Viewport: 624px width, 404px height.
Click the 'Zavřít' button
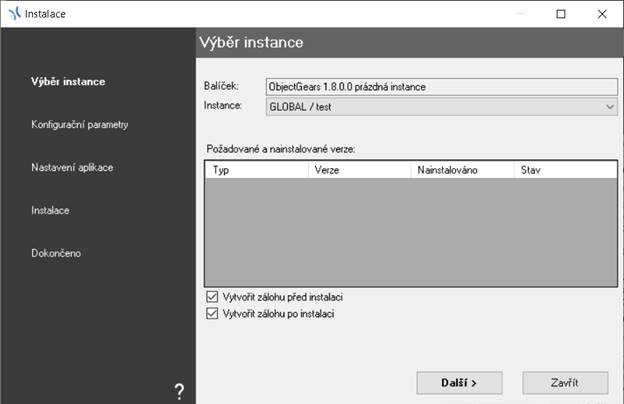[565, 382]
